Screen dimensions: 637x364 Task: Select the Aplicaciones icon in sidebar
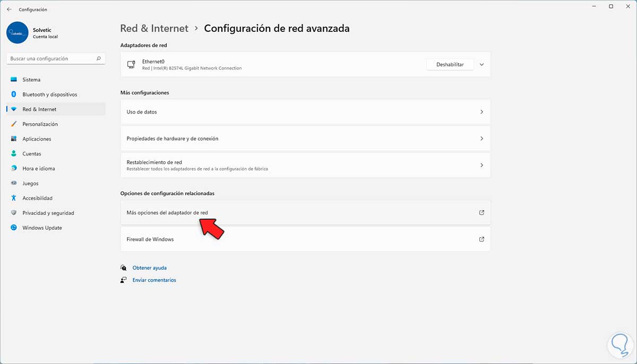click(14, 139)
